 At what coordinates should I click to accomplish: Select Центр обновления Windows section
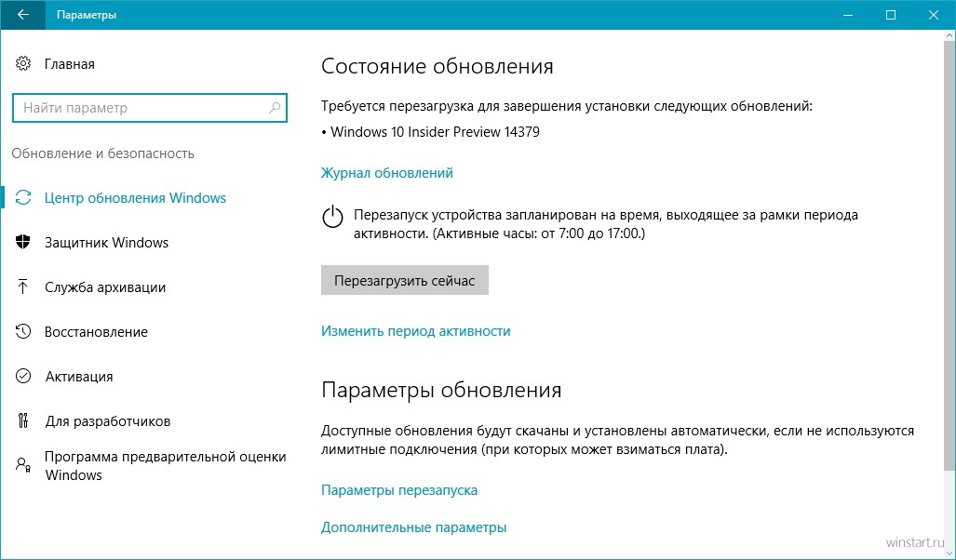click(x=135, y=198)
